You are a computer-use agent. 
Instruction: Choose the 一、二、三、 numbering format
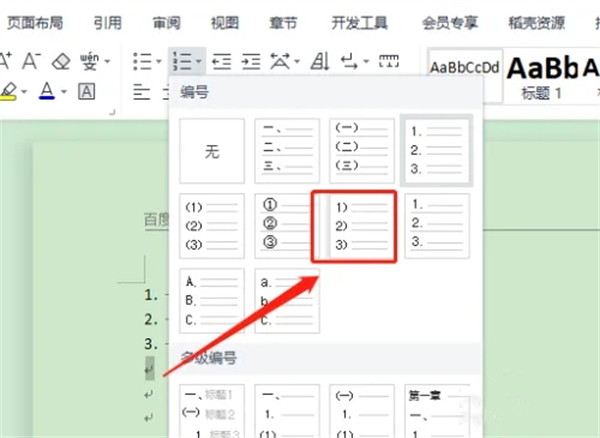[x=287, y=151]
